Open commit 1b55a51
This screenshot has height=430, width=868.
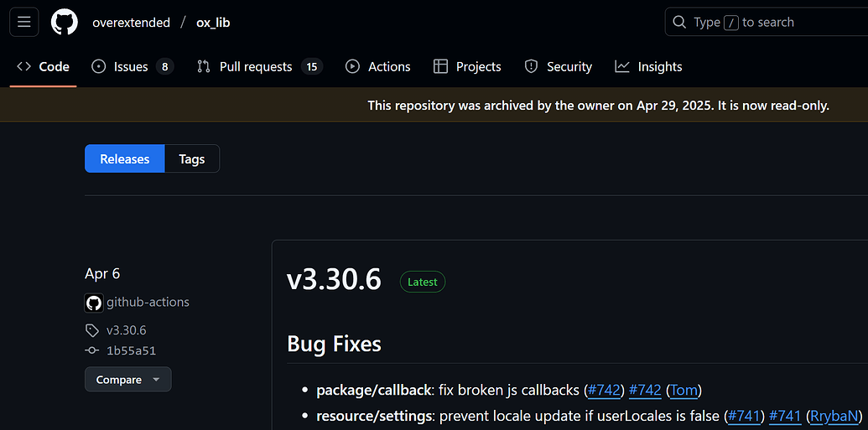(x=131, y=350)
